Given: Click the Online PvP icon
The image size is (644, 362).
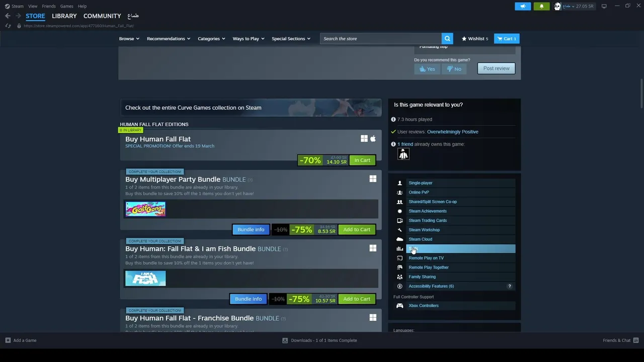Looking at the screenshot, I should pos(399,193).
